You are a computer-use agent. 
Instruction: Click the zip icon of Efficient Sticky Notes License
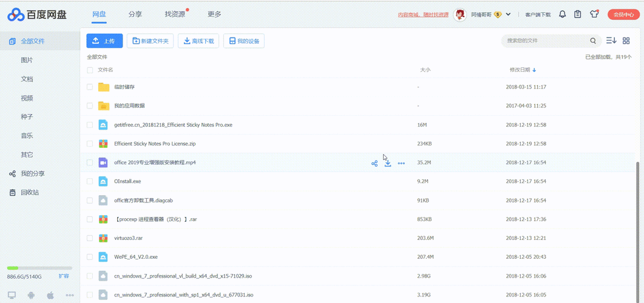click(x=103, y=144)
